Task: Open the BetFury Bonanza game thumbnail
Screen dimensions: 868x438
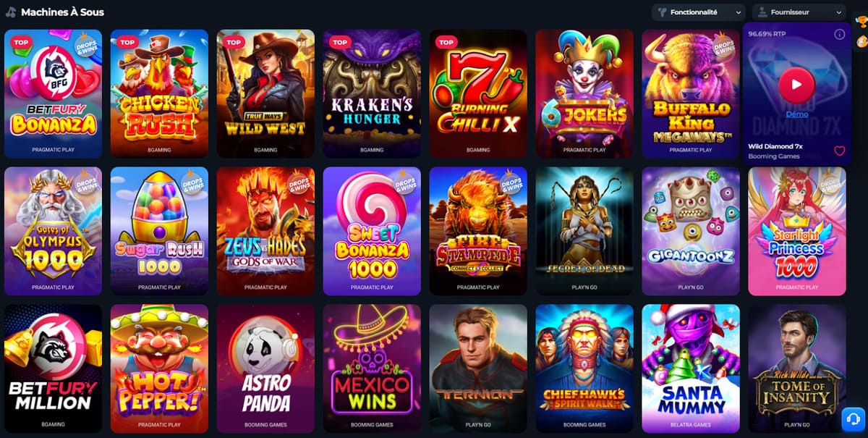Action: (53, 93)
